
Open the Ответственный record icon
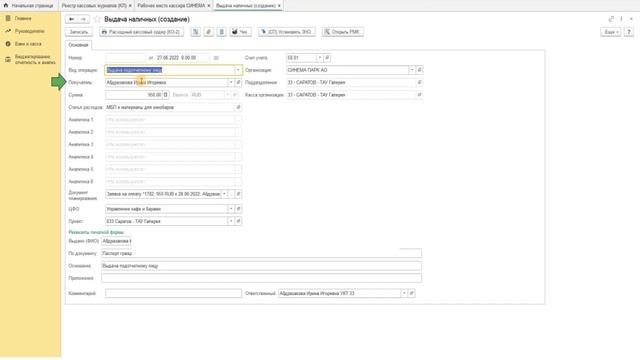tap(411, 293)
